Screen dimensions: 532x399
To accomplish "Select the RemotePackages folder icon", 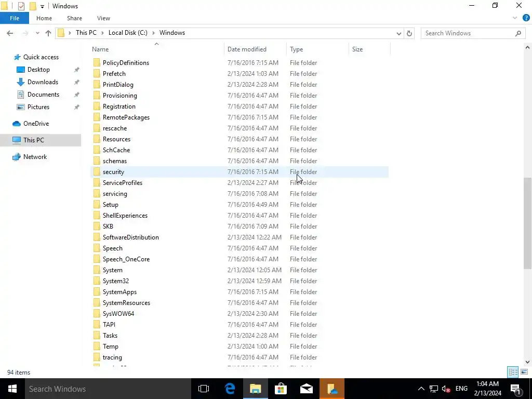I will [97, 117].
